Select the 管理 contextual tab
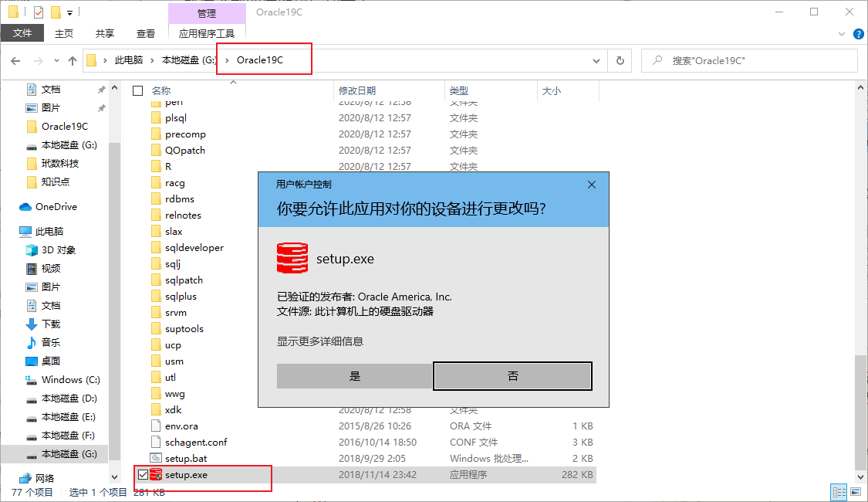The image size is (868, 502). pos(207,13)
